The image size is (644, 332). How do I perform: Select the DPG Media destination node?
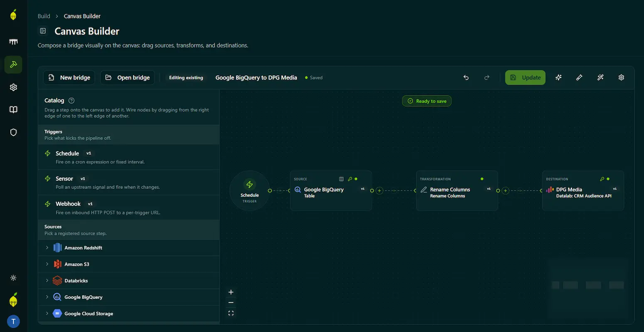[x=583, y=190]
